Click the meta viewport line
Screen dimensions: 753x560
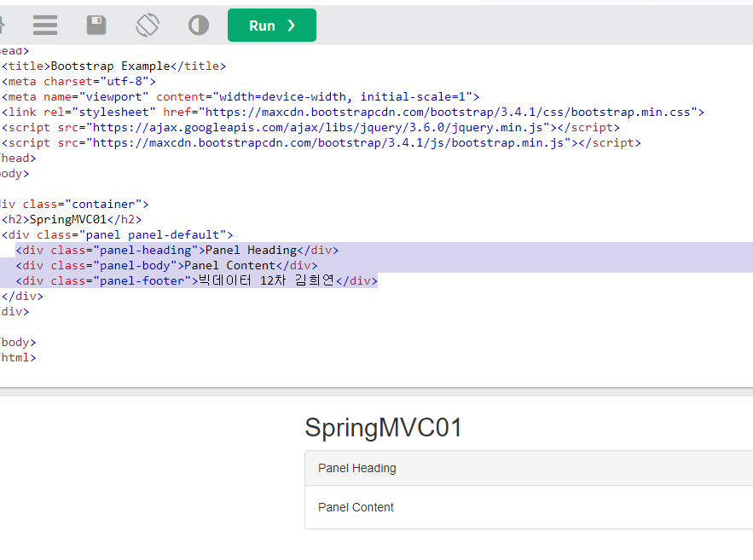(240, 97)
